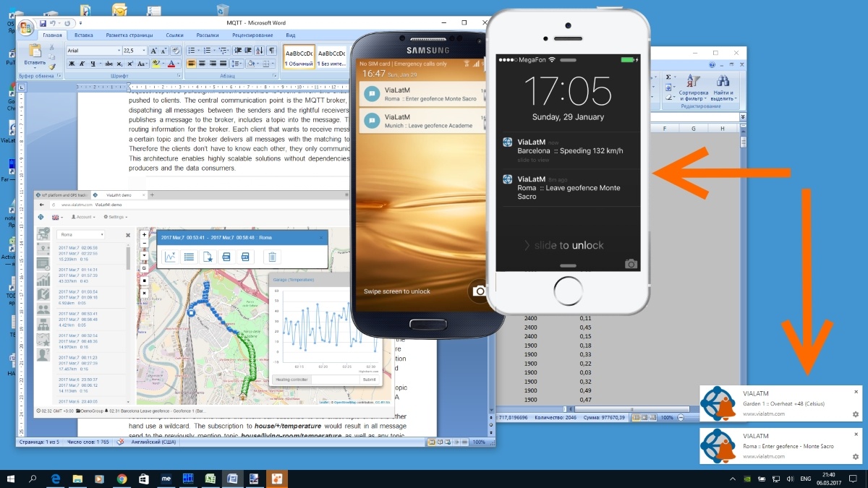Zoom out on the ViaLatM map
Screen dimensions: 868x488
click(x=144, y=243)
